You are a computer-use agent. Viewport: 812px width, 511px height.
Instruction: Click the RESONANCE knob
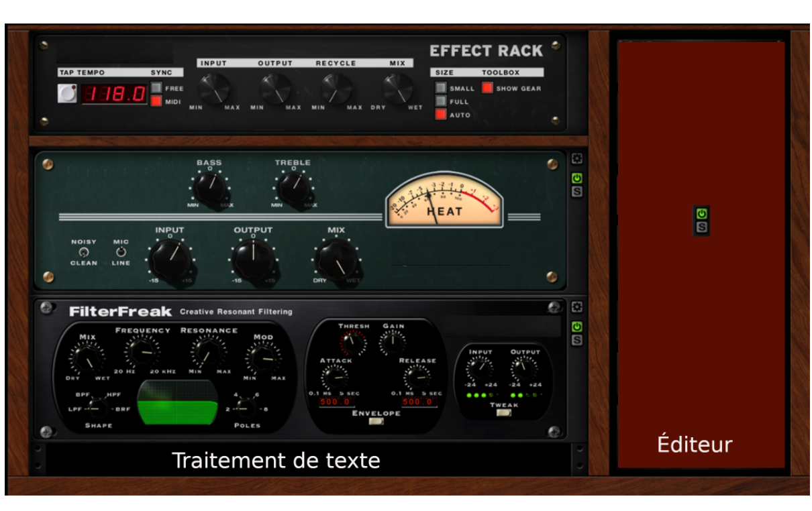[x=208, y=352]
